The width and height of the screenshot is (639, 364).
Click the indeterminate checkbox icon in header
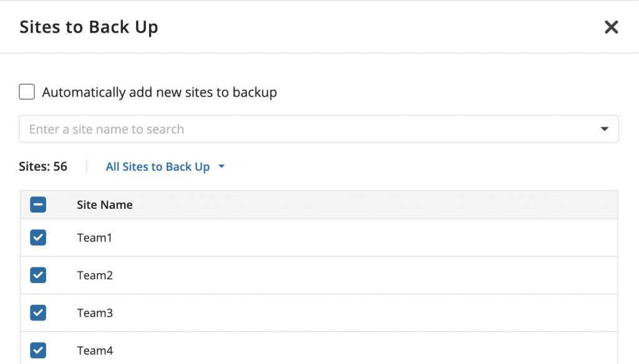pyautogui.click(x=38, y=204)
